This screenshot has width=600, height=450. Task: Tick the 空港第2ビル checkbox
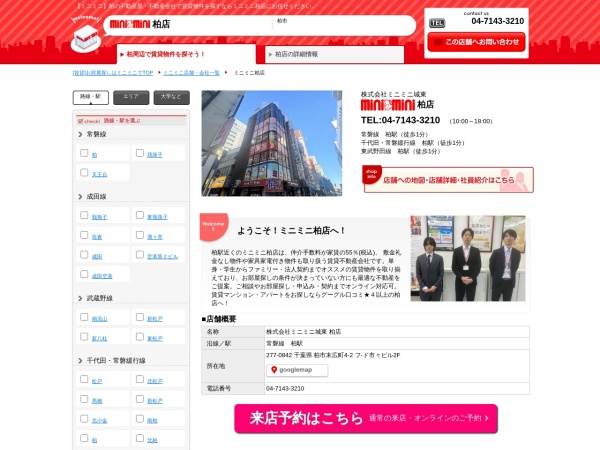pos(140,254)
